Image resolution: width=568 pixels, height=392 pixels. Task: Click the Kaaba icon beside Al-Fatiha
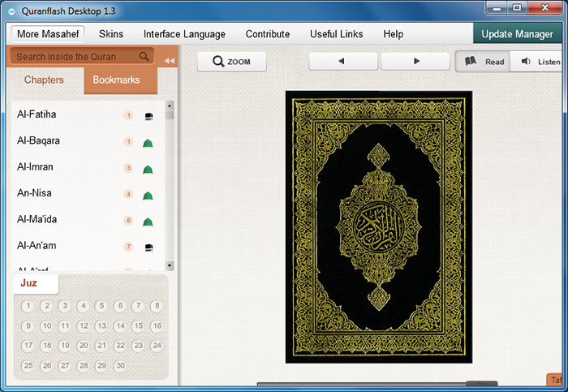click(x=148, y=116)
